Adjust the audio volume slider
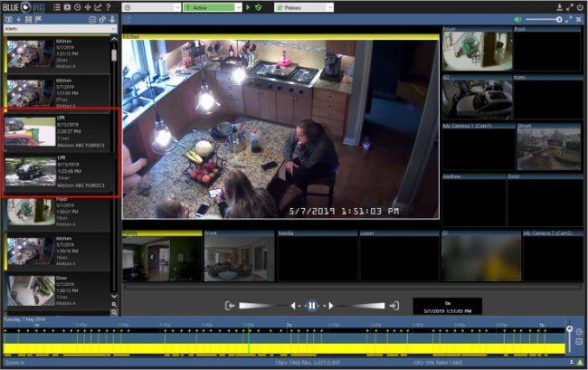The height and width of the screenshot is (370, 588). 544,20
